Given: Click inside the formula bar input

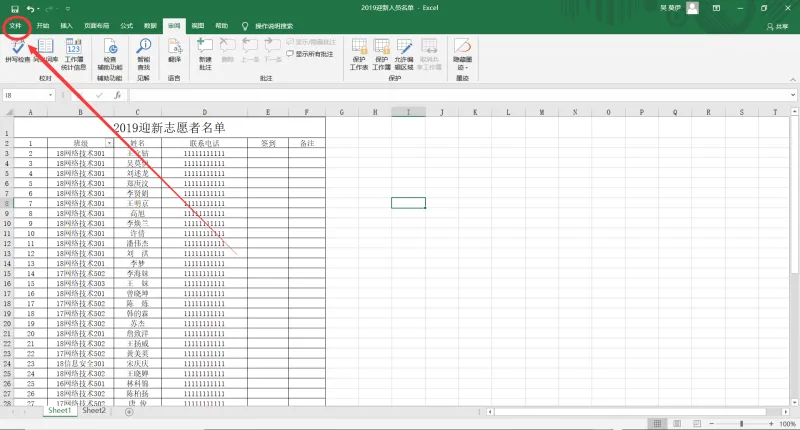Looking at the screenshot, I should click(x=459, y=95).
